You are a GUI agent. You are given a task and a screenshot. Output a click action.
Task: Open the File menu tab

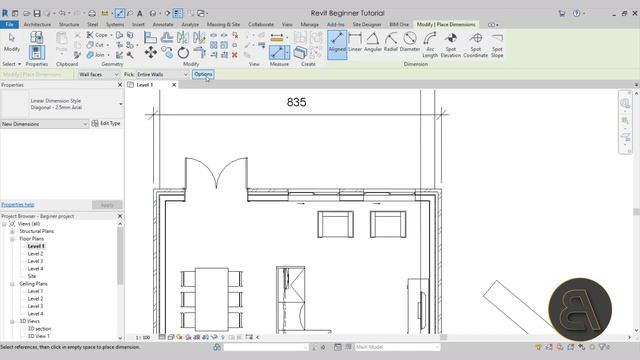pyautogui.click(x=9, y=24)
